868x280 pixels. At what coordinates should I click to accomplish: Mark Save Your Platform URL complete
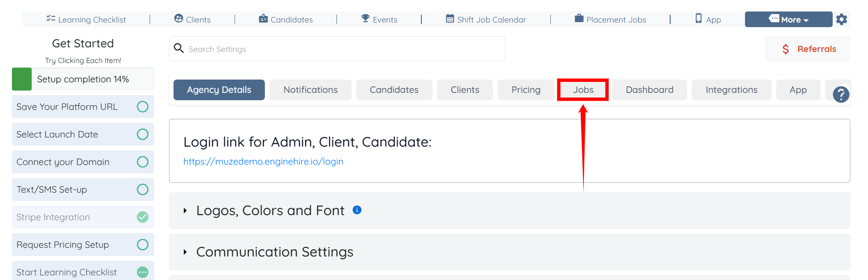143,107
